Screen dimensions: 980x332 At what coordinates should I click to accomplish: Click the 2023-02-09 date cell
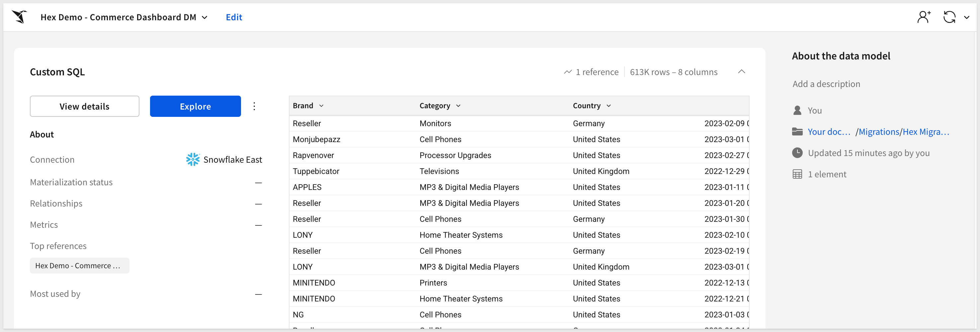click(x=726, y=123)
